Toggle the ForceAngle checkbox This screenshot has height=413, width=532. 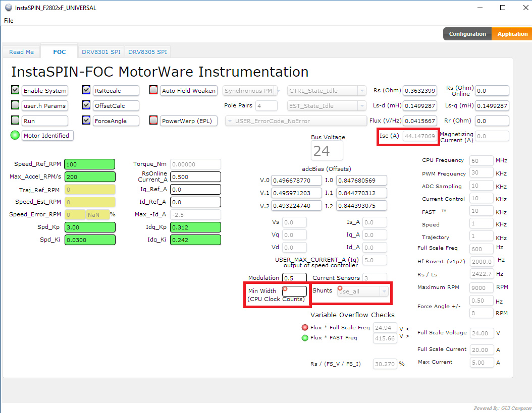(86, 120)
